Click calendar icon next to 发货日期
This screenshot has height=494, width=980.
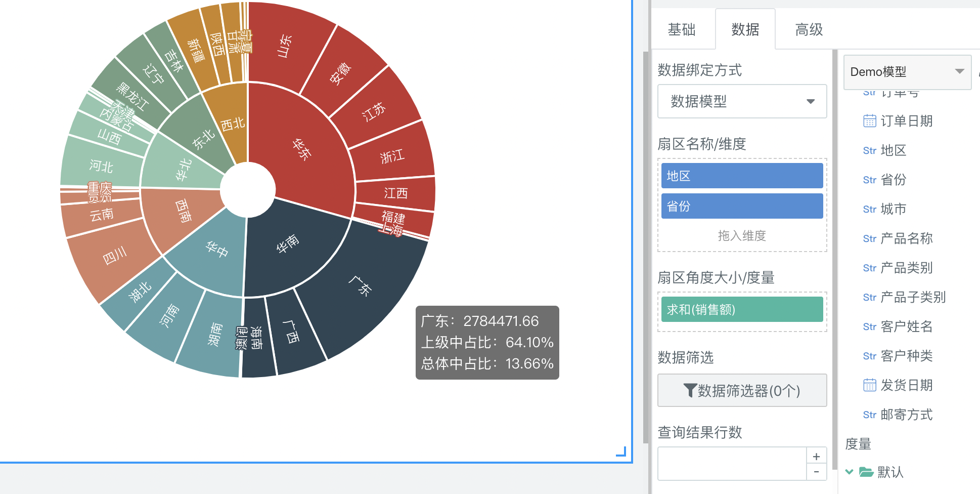click(869, 385)
